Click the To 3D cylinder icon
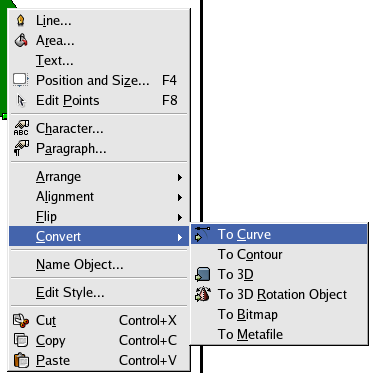The width and height of the screenshot is (373, 373). point(203,274)
